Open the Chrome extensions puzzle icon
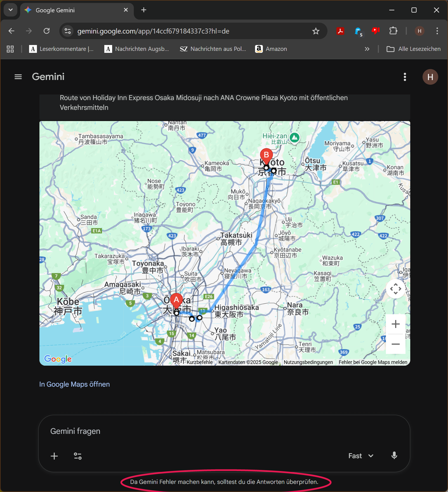The width and height of the screenshot is (448, 492). coord(393,31)
